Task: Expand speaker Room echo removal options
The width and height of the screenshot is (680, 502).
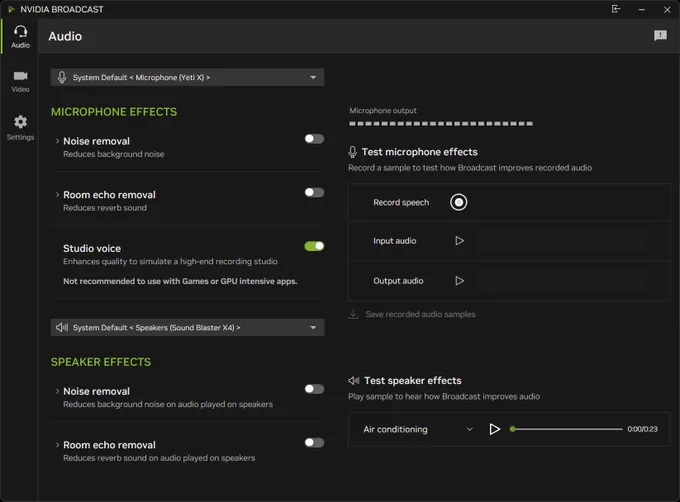Action: pyautogui.click(x=57, y=445)
